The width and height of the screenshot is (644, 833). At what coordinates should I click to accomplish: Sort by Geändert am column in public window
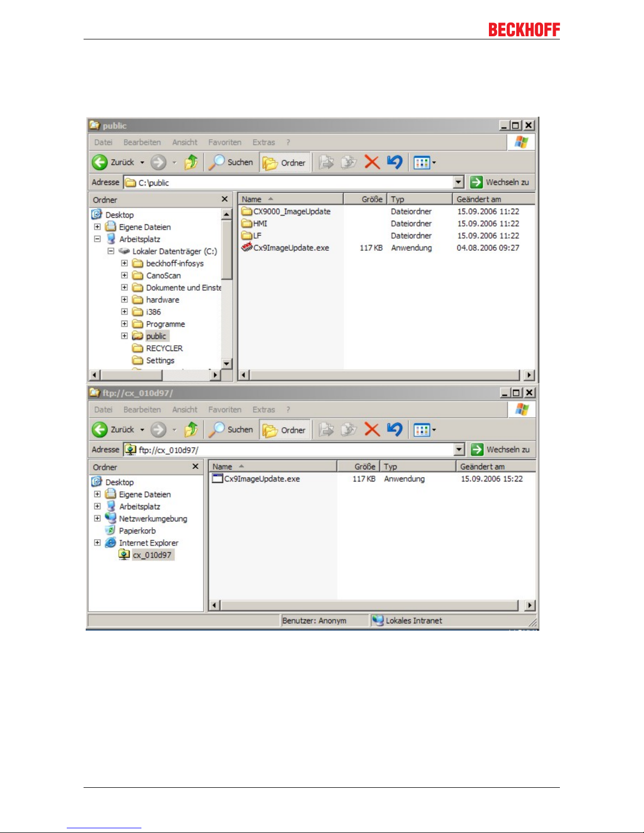[494, 199]
